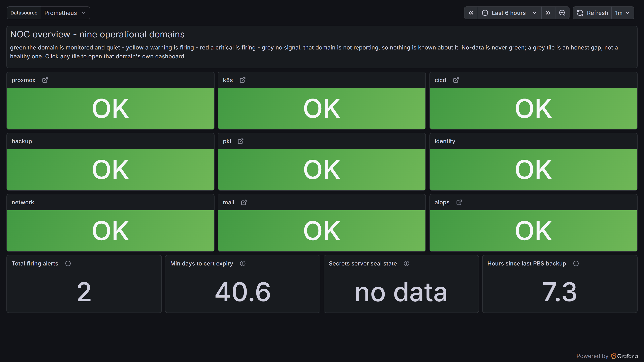Click the Hours since last PBS backup title
This screenshot has height=362, width=644.
pos(526,264)
